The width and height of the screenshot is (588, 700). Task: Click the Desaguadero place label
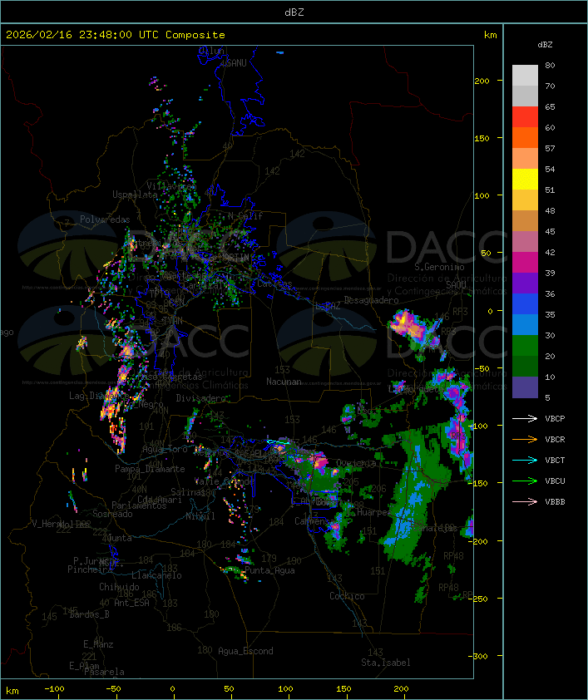371,300
